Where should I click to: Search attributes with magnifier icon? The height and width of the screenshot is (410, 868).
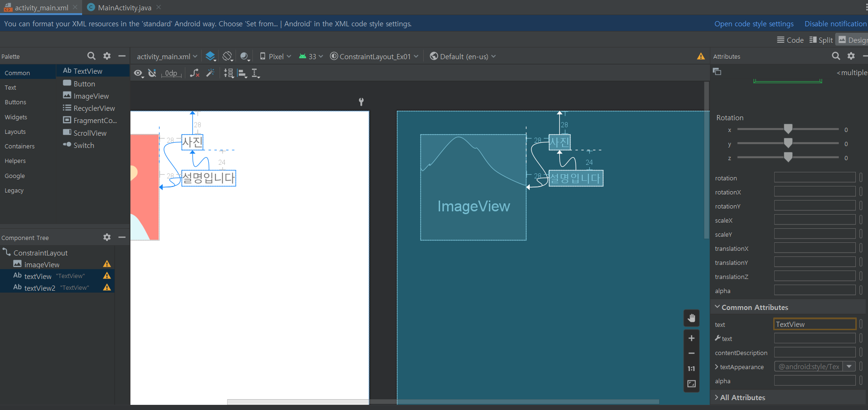click(836, 56)
